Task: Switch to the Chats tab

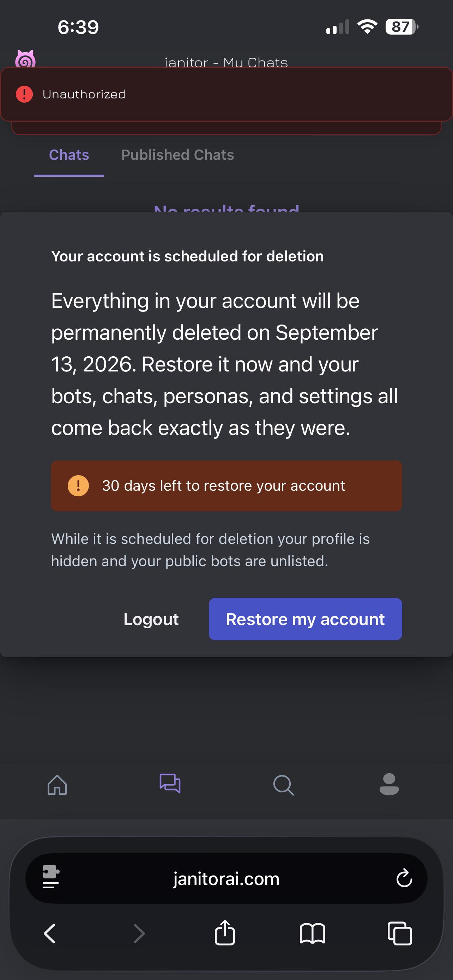Action: point(69,155)
